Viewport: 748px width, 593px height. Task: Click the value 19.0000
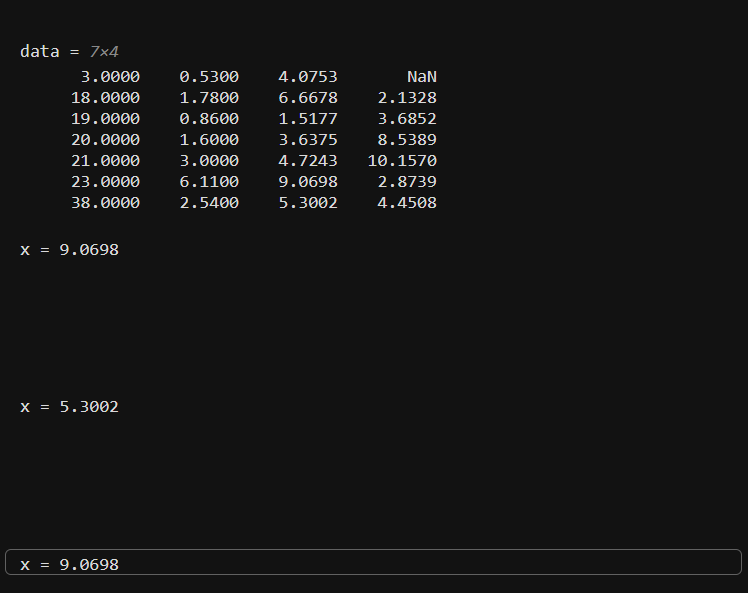[105, 118]
